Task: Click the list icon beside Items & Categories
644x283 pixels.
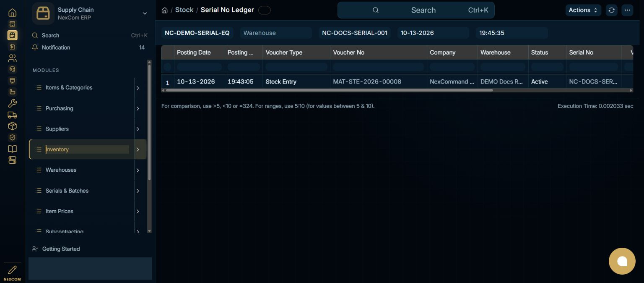Action: click(x=39, y=88)
